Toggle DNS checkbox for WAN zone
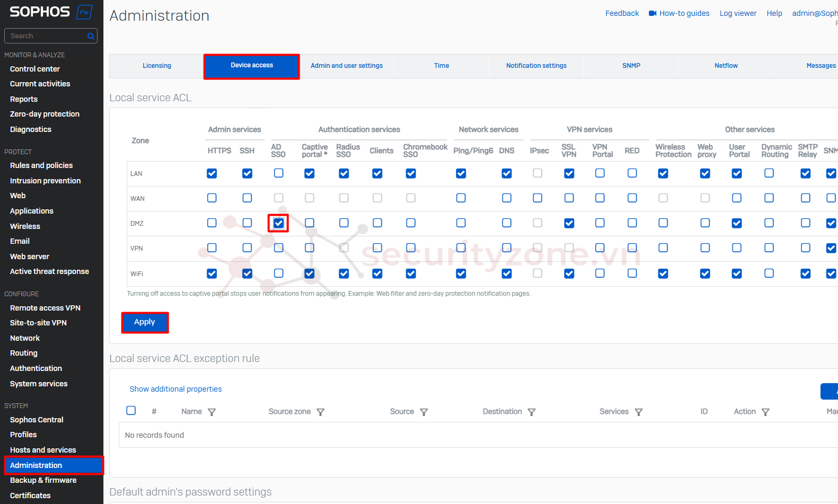The image size is (838, 504). click(507, 198)
